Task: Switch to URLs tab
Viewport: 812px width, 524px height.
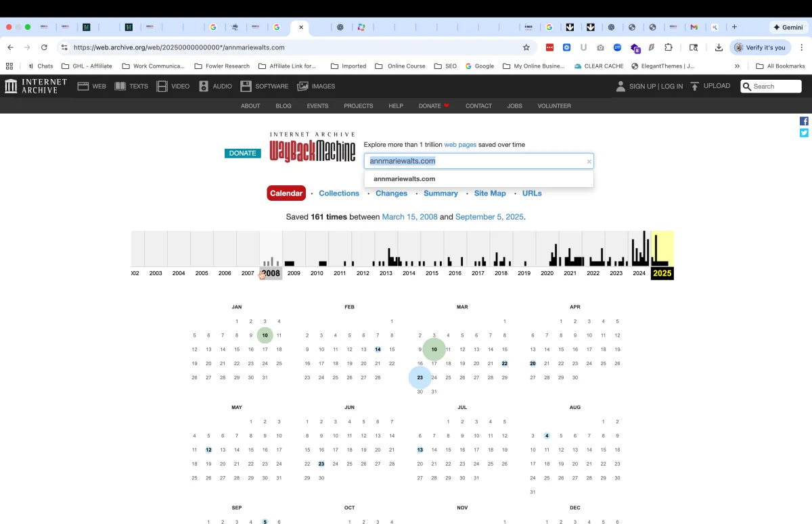Action: (x=532, y=193)
